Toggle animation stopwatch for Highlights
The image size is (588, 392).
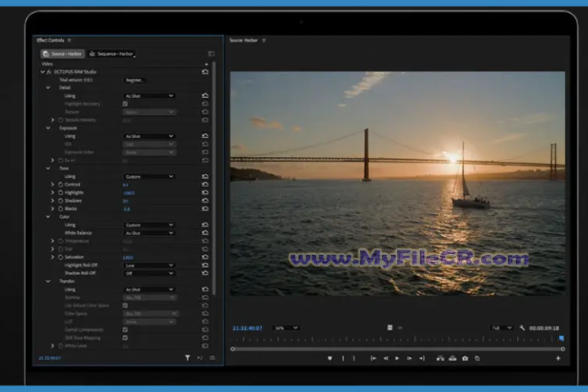click(60, 193)
